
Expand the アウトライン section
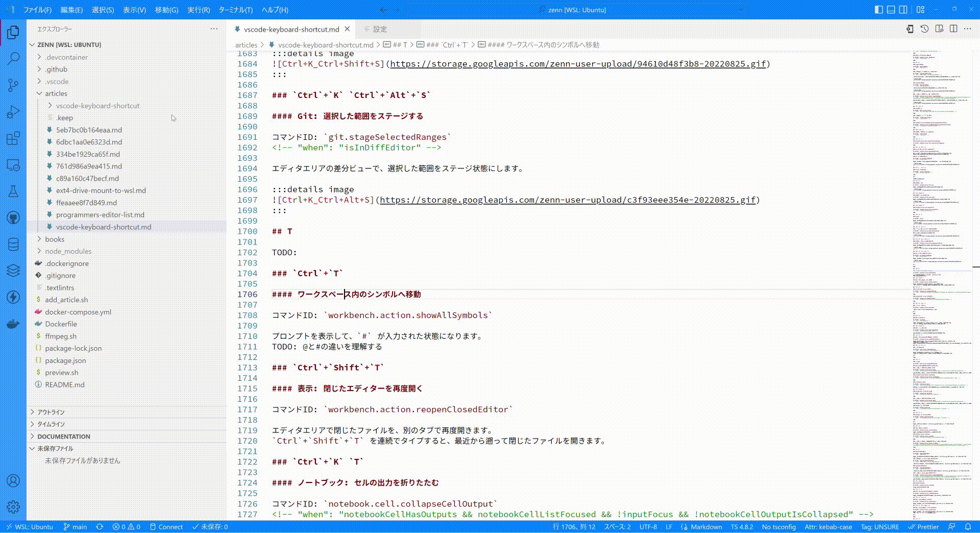pyautogui.click(x=127, y=412)
